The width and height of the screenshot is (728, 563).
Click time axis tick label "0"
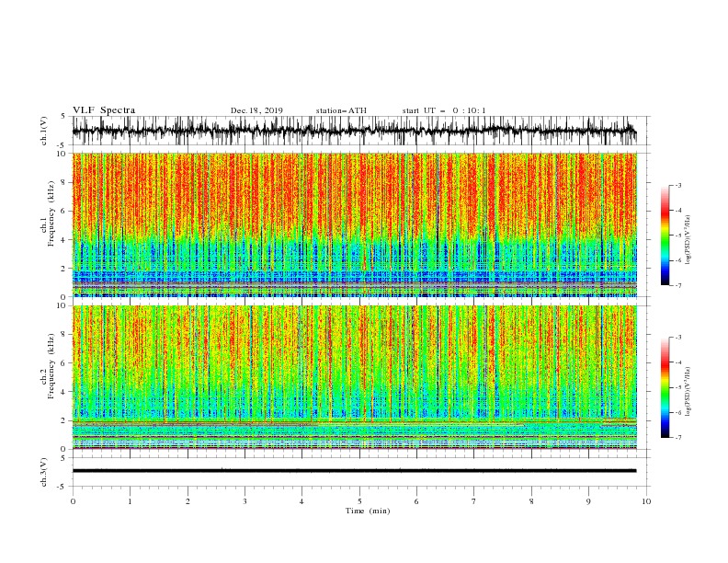click(x=73, y=501)
